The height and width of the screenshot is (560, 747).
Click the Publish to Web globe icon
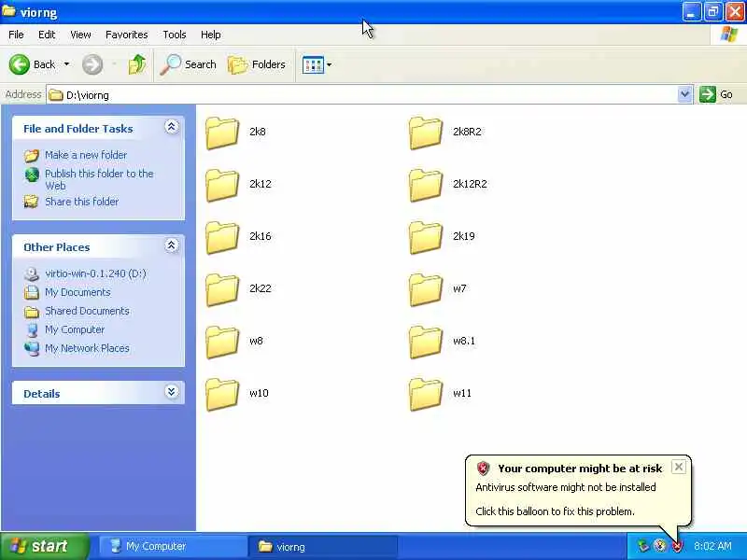(32, 175)
